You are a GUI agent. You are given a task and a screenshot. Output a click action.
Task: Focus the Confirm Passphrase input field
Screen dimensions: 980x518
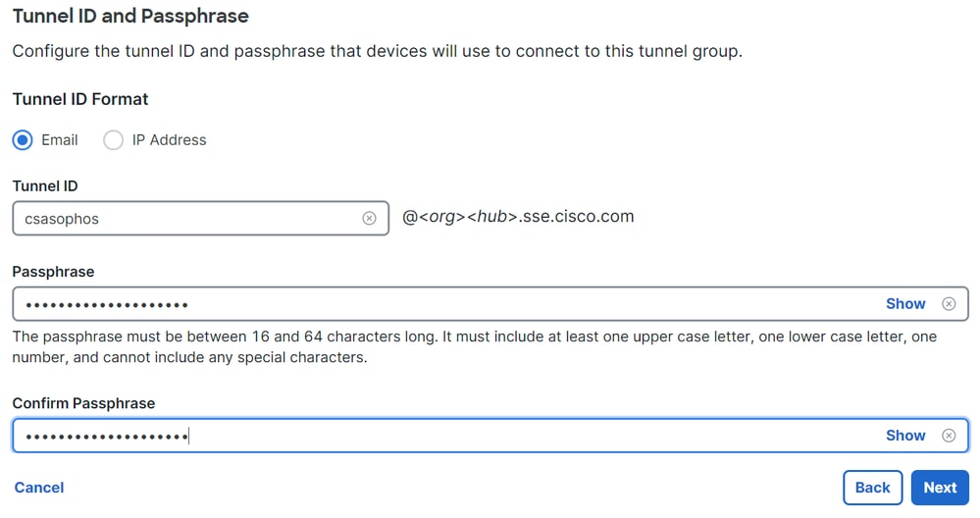pos(490,436)
